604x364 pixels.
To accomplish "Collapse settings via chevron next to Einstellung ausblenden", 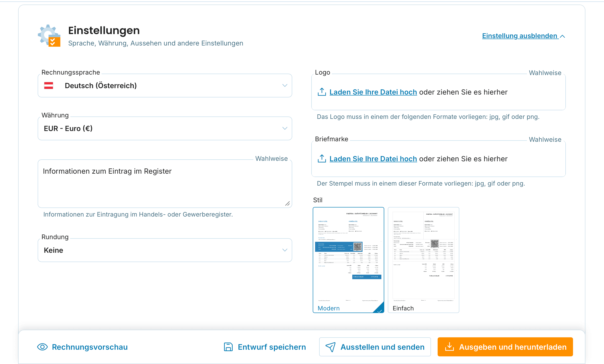I will coord(562,36).
